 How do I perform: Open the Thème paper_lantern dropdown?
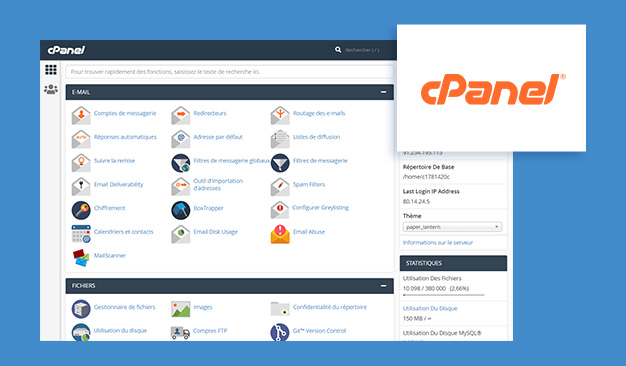[452, 227]
